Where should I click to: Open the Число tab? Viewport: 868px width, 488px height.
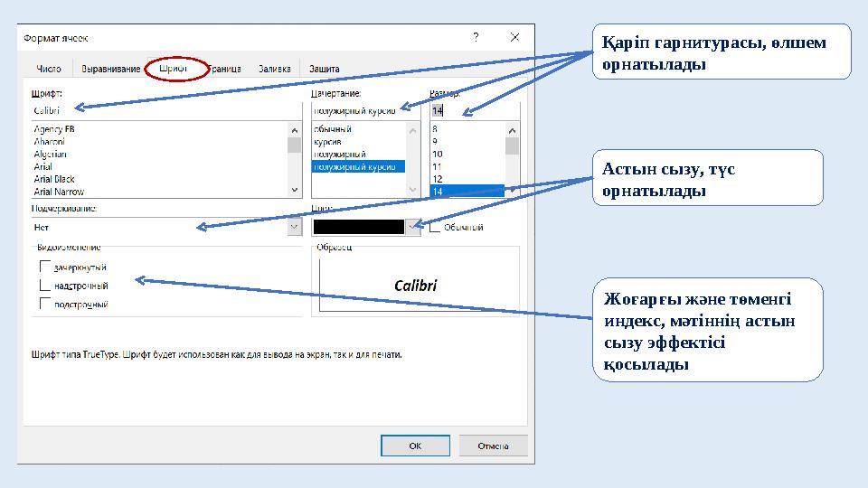click(49, 69)
